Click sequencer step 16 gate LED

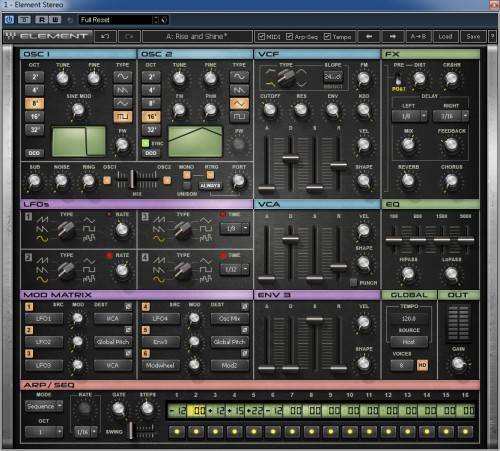[465, 432]
